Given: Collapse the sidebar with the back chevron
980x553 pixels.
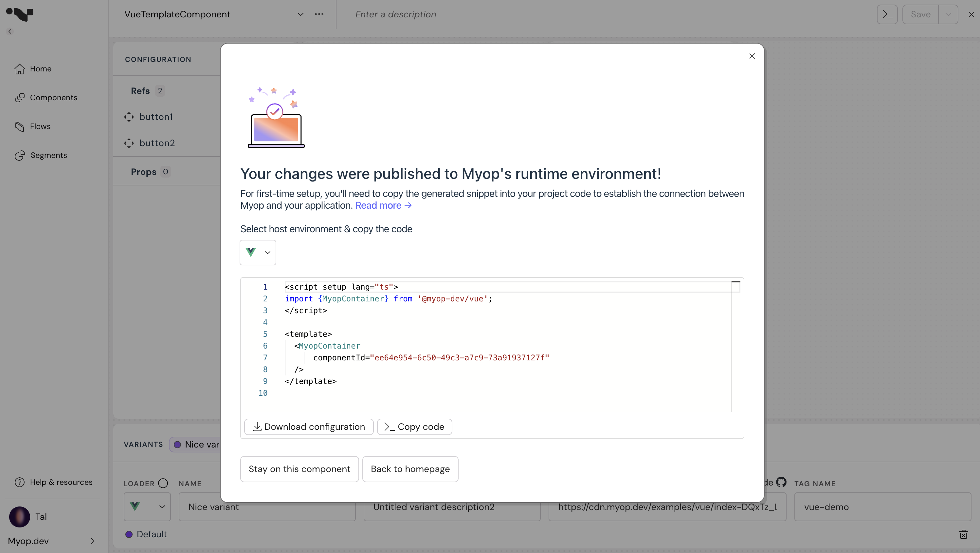Looking at the screenshot, I should click(10, 31).
